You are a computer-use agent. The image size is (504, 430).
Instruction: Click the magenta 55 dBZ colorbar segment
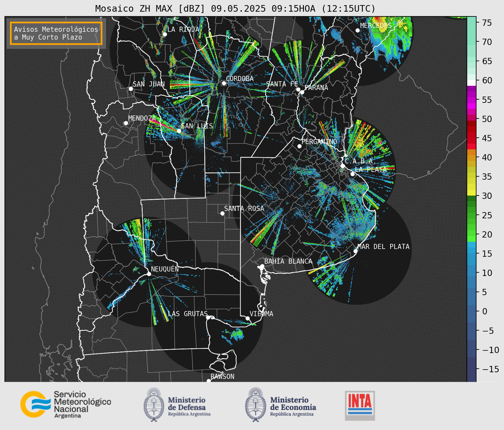pyautogui.click(x=471, y=100)
